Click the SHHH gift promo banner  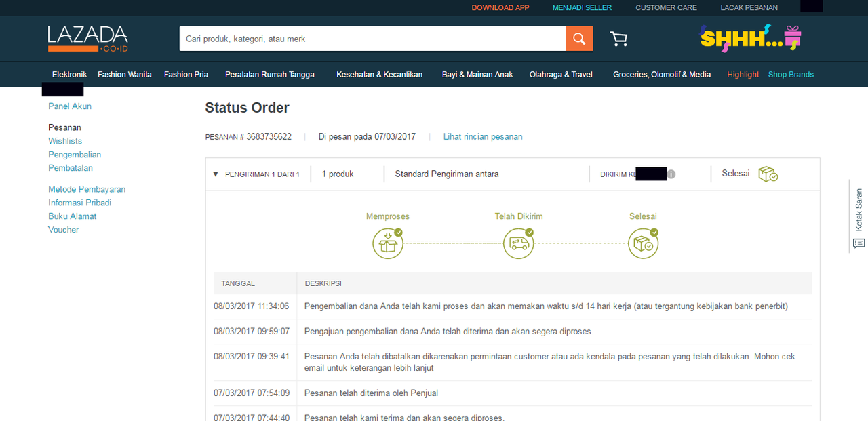751,38
